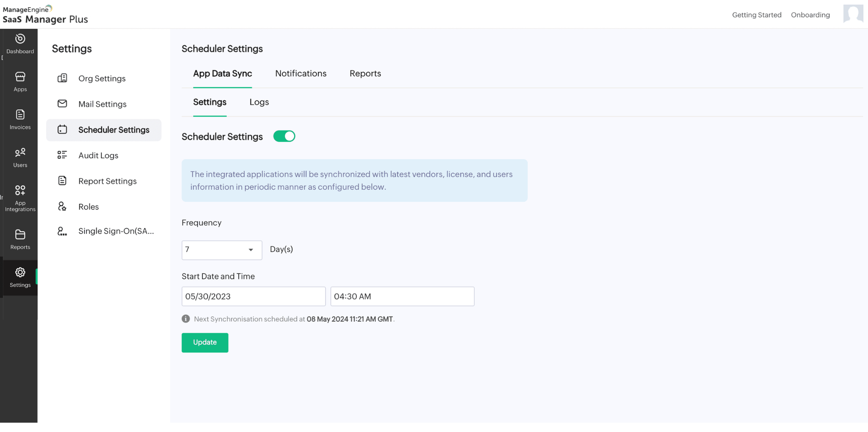The image size is (868, 432).
Task: Disable the Scheduler Settings toggle
Action: pos(284,136)
